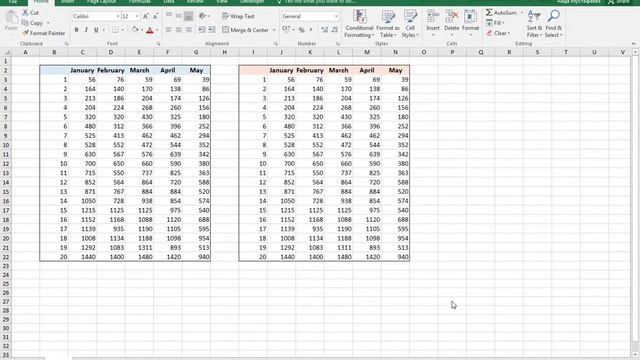Apply Comma Style
Viewport: 640px width, 360px height.
[x=311, y=30]
